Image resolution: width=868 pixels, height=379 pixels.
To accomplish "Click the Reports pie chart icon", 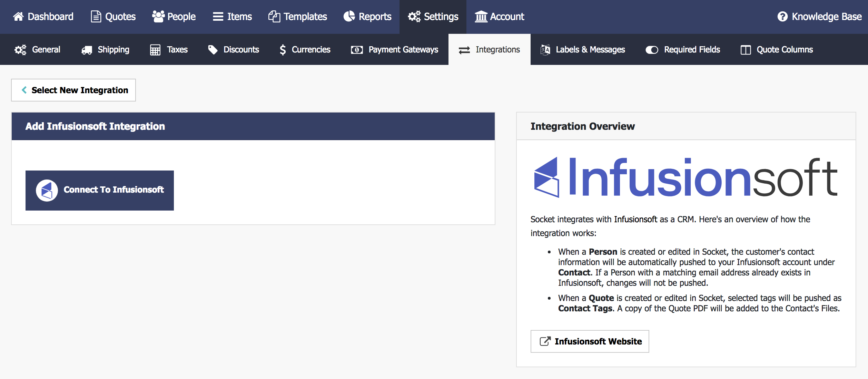I will tap(349, 16).
